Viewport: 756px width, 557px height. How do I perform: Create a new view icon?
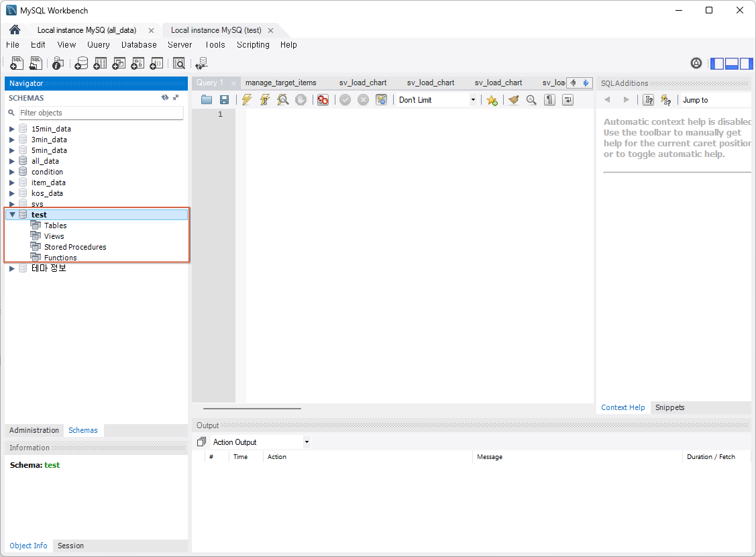tap(119, 63)
